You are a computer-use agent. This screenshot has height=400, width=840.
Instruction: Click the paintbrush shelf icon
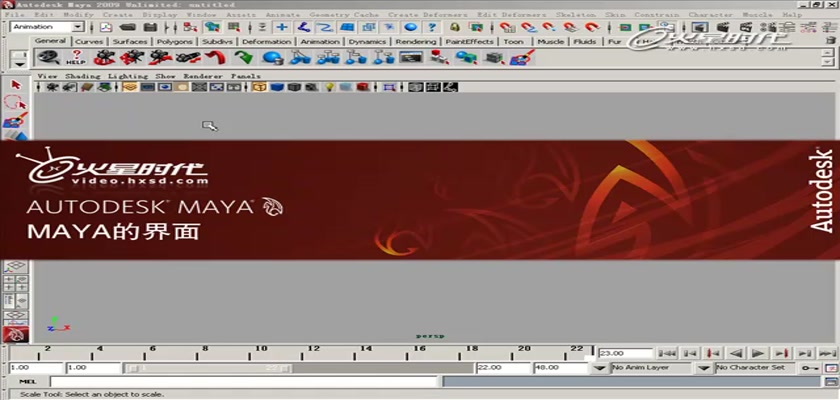(523, 57)
